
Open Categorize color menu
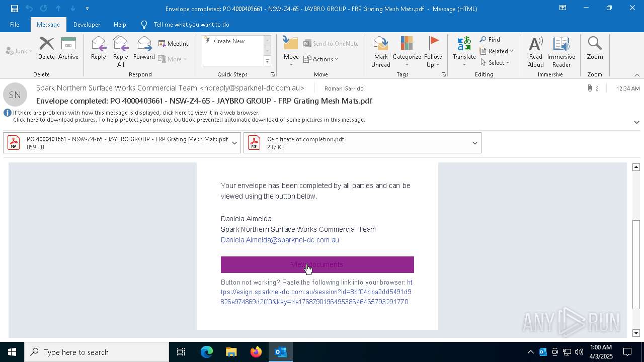pyautogui.click(x=407, y=51)
